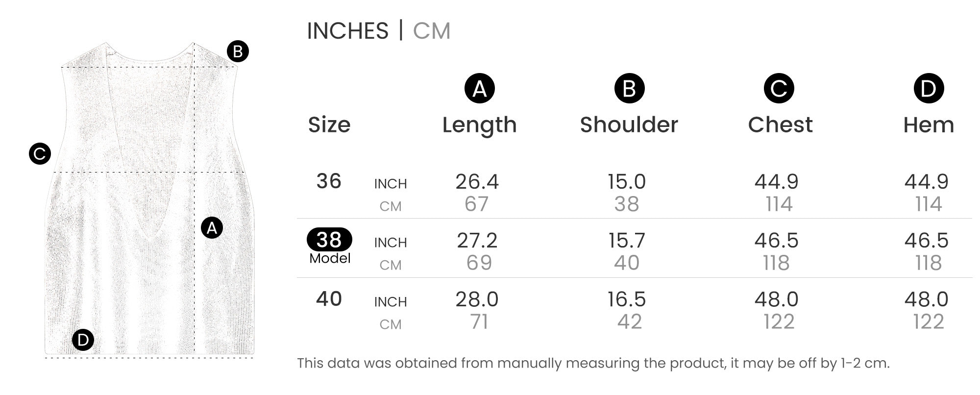Click the Hem column header
The width and height of the screenshot is (980, 395).
point(929,125)
